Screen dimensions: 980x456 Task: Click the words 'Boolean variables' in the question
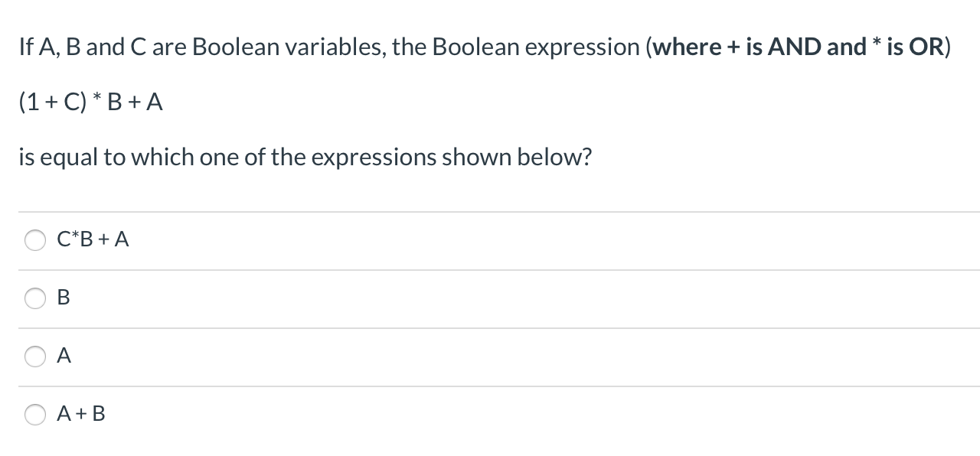coord(287,47)
